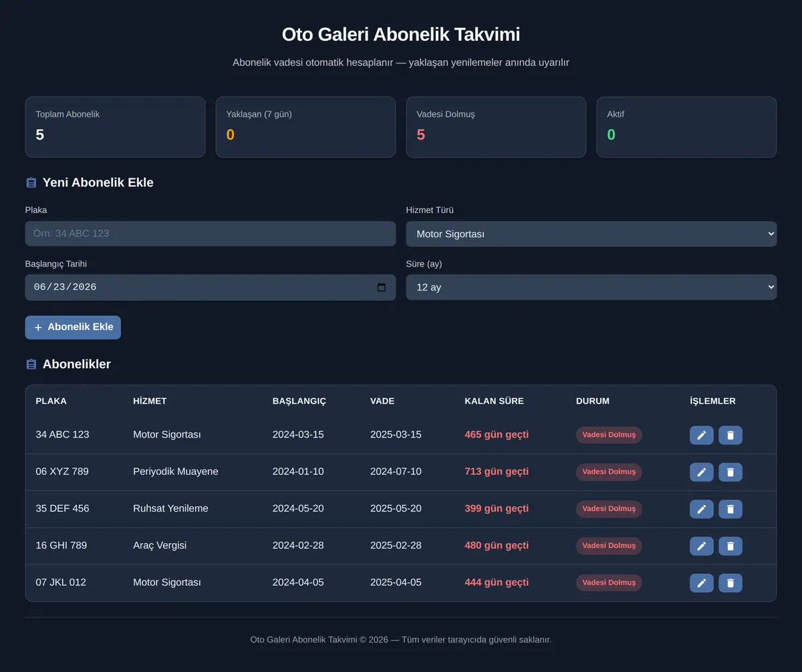Click the Periyodik Muayene service cell

click(x=176, y=471)
